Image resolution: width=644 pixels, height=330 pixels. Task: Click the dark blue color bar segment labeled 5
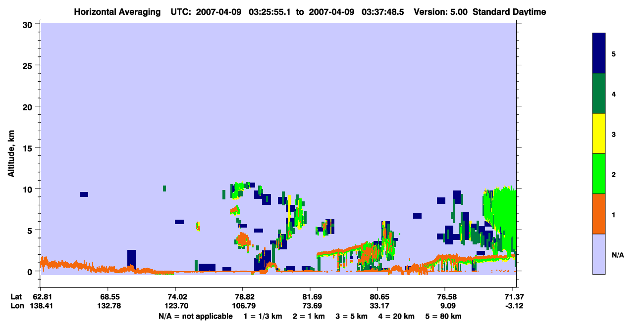599,53
